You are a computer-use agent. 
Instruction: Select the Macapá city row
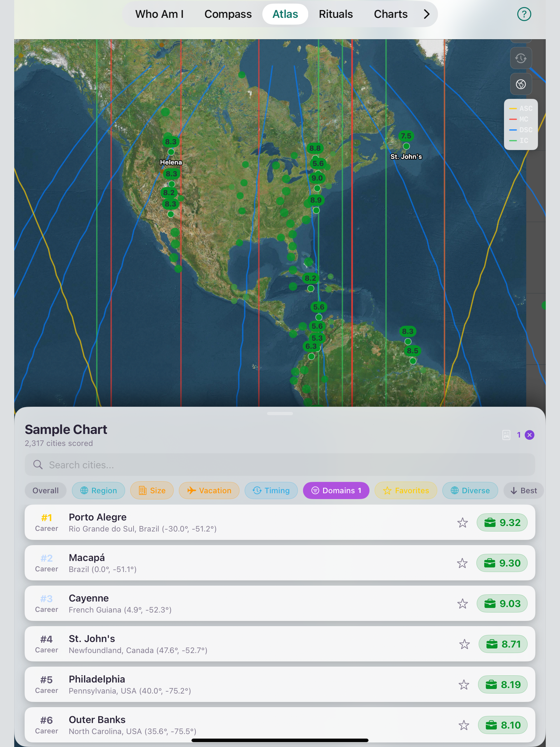pyautogui.click(x=280, y=563)
